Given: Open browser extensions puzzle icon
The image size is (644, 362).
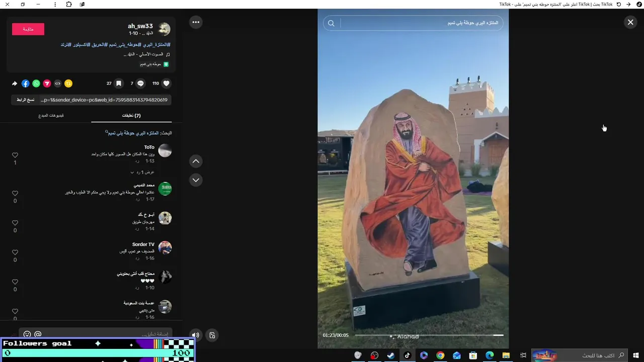Looking at the screenshot, I should [69, 4].
